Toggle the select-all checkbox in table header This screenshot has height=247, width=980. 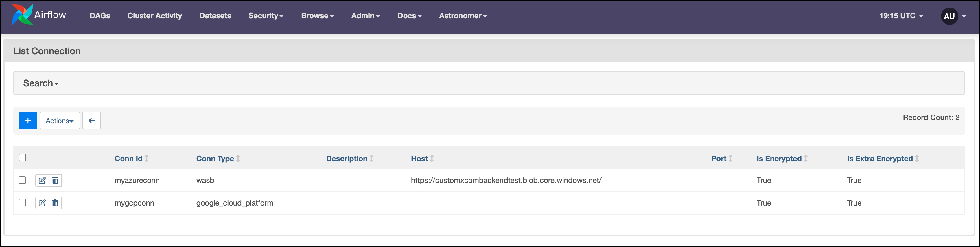pyautogui.click(x=23, y=157)
